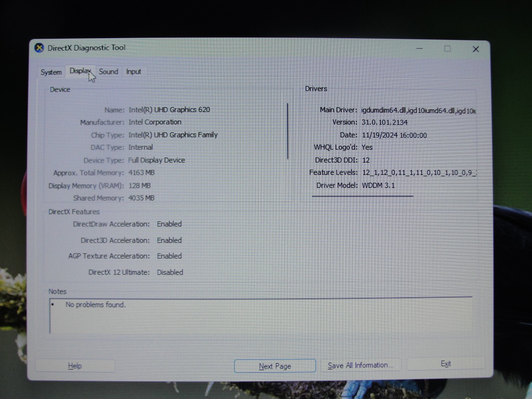The width and height of the screenshot is (532, 399).
Task: Click DirectX 12 Ultimate 'Disabled' status
Action: coord(170,272)
